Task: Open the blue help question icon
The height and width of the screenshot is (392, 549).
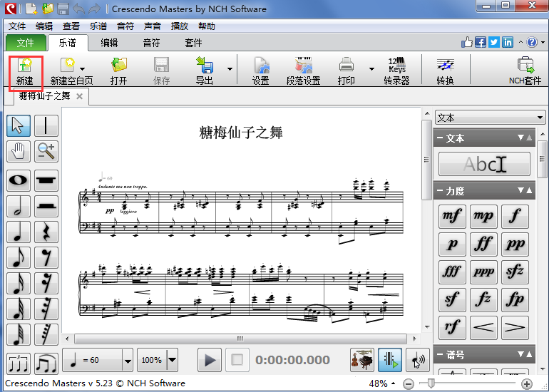Action: 532,42
